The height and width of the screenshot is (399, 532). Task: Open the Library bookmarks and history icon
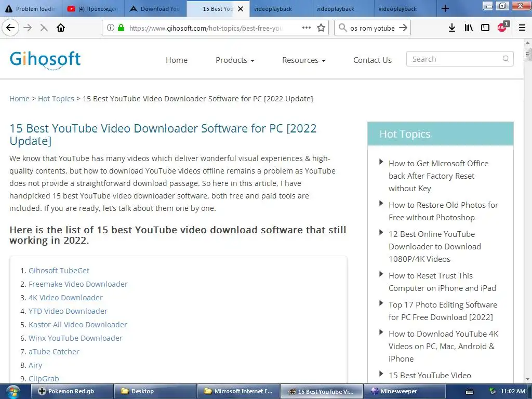(469, 28)
